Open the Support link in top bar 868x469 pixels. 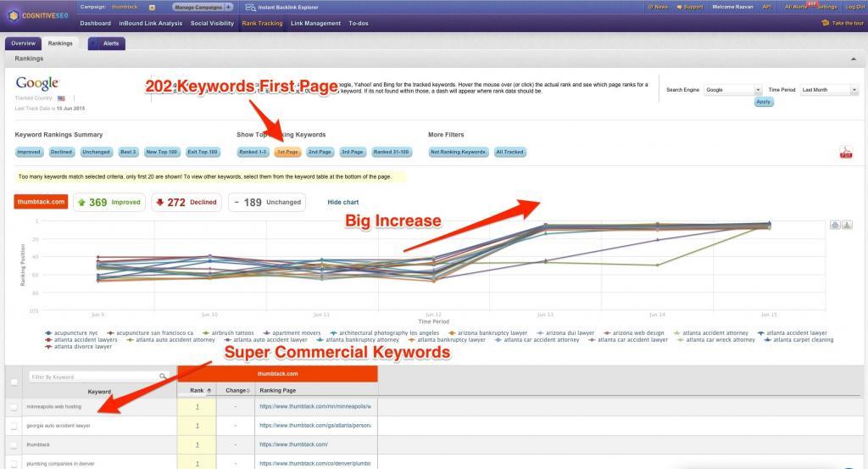[x=693, y=7]
